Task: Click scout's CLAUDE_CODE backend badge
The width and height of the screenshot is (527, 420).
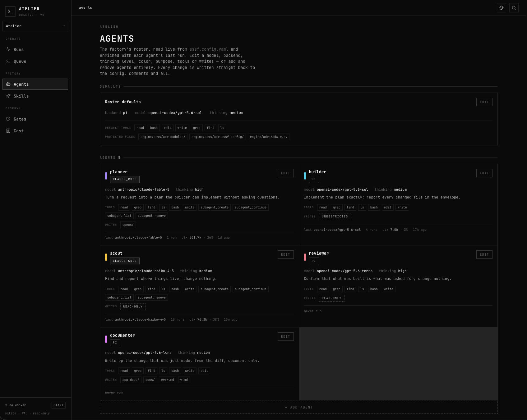Action: click(125, 261)
